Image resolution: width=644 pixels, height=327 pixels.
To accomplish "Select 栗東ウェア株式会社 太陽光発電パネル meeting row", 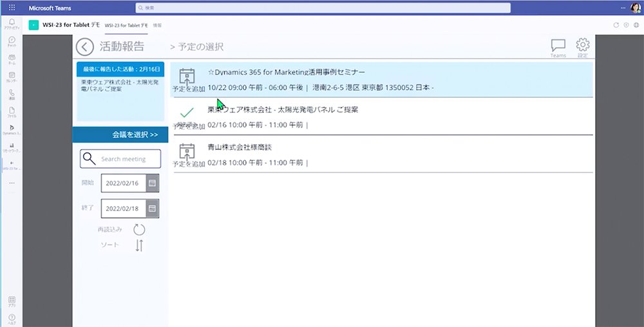I will (383, 117).
